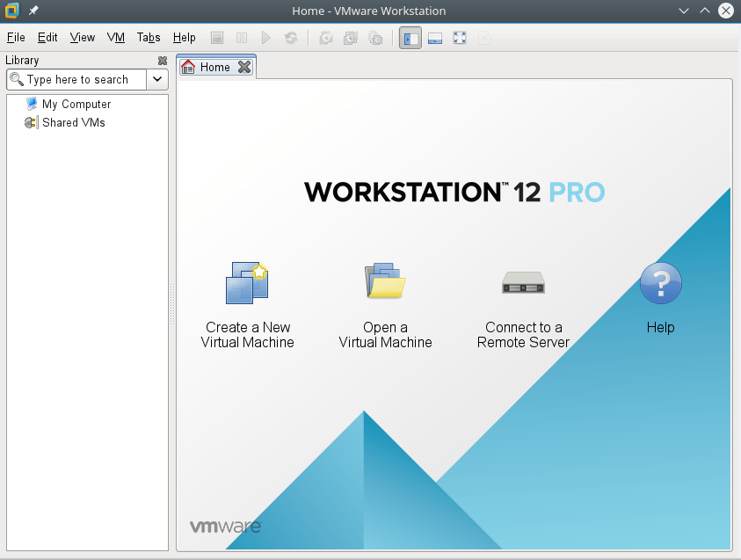Open the Tabs menu
The height and width of the screenshot is (560, 741).
(x=149, y=37)
